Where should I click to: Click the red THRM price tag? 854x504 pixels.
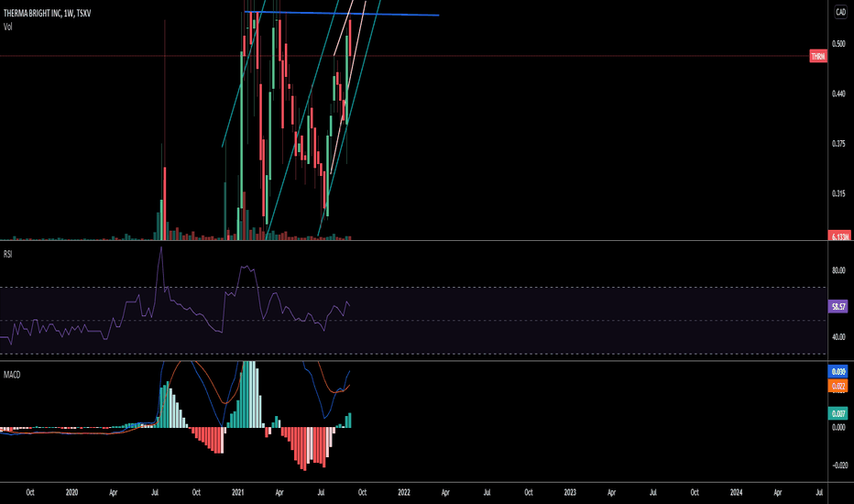click(x=818, y=56)
